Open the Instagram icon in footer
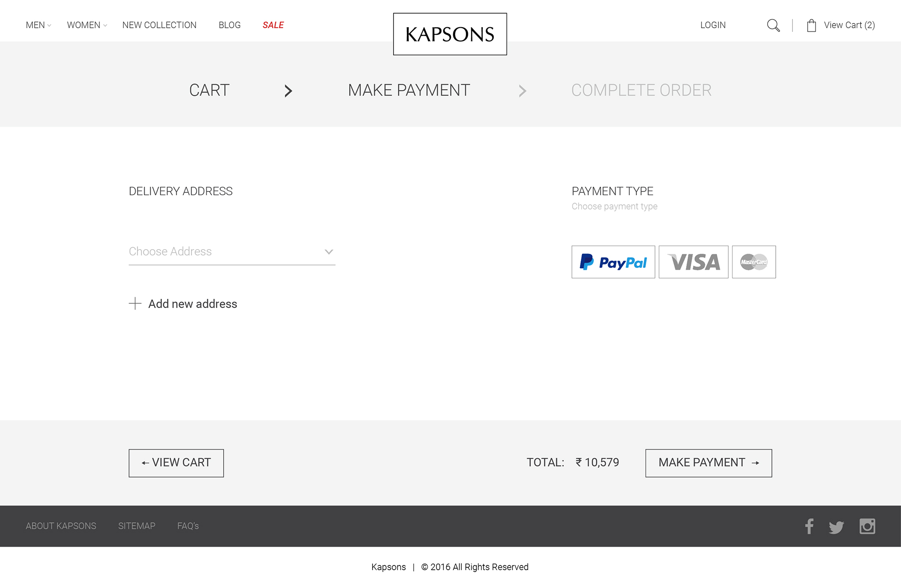 (867, 526)
